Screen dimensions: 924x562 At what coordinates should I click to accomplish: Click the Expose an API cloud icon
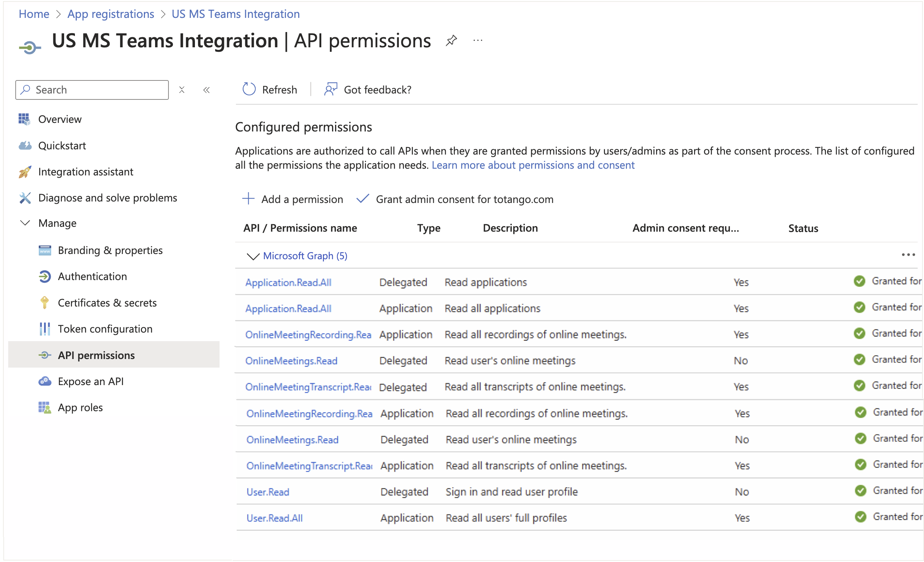pos(45,381)
